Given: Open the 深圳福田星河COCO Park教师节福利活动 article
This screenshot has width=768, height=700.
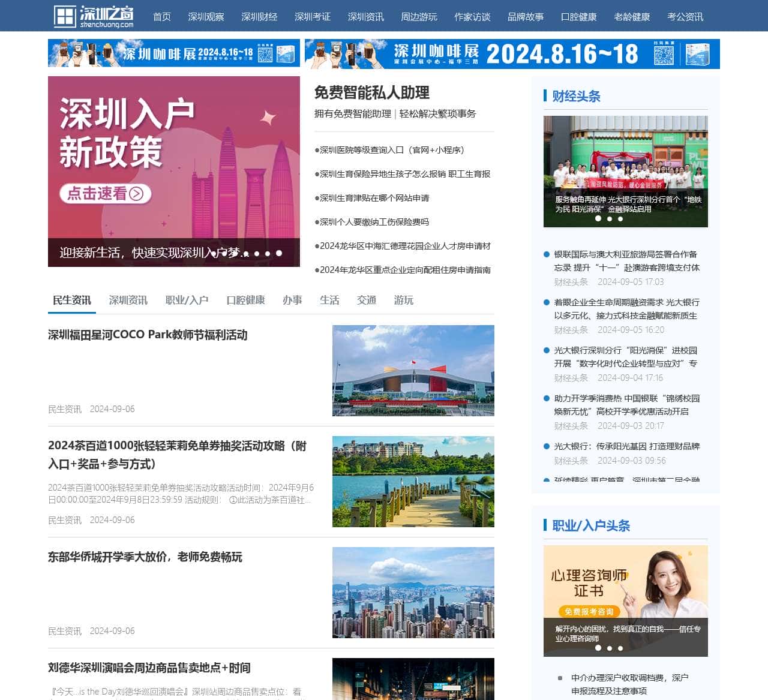Looking at the screenshot, I should pyautogui.click(x=148, y=335).
